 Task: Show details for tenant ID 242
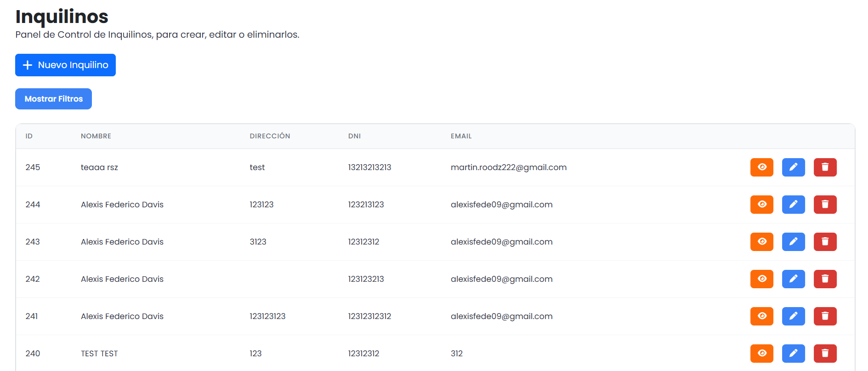(761, 279)
